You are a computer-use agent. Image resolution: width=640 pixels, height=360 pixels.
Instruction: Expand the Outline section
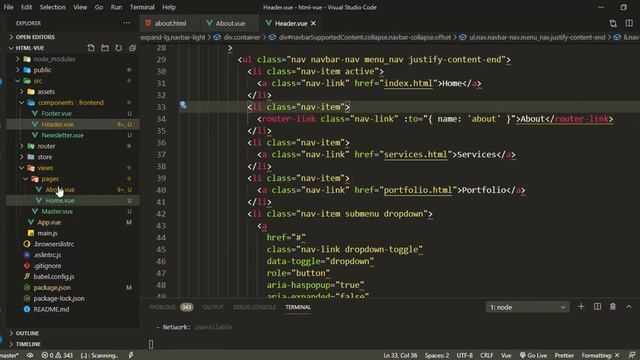27,333
